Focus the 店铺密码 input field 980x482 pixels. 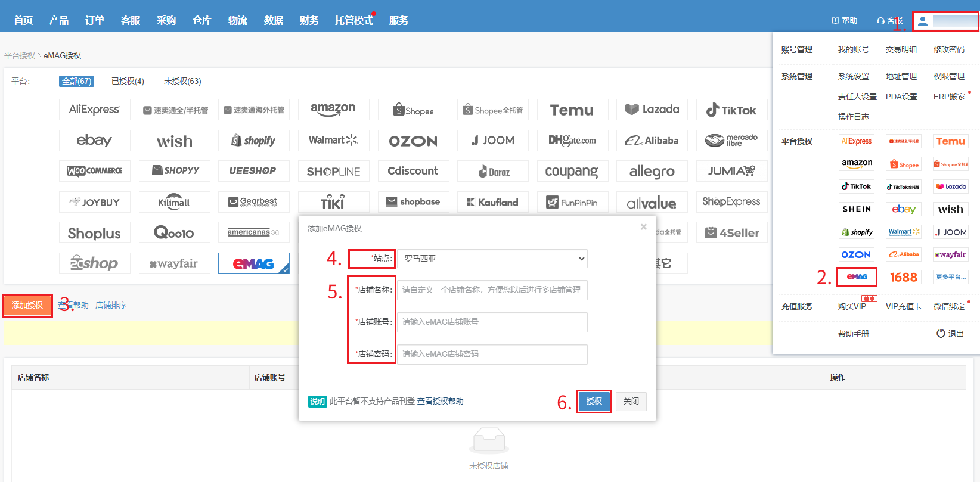pos(492,354)
